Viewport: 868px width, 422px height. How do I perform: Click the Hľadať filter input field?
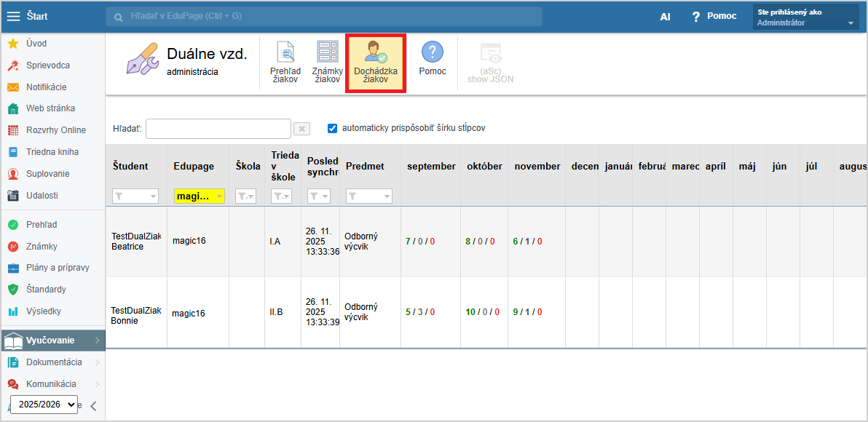click(218, 129)
